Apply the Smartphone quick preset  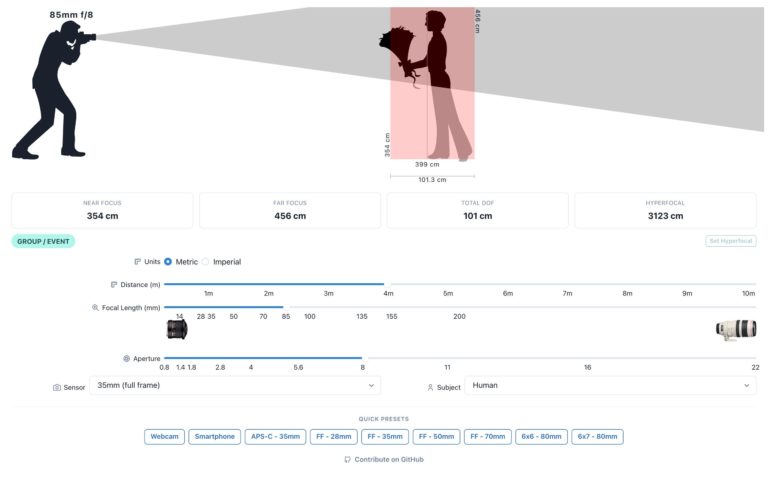215,436
